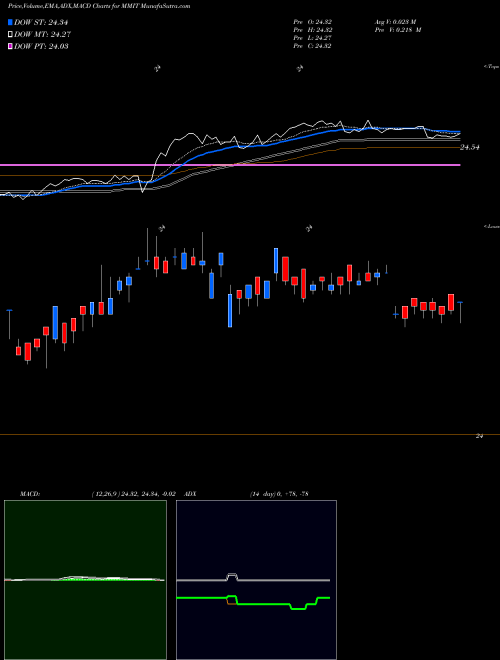Click the 24 price axis label
Screen dimensions: 500x660
coord(479,436)
